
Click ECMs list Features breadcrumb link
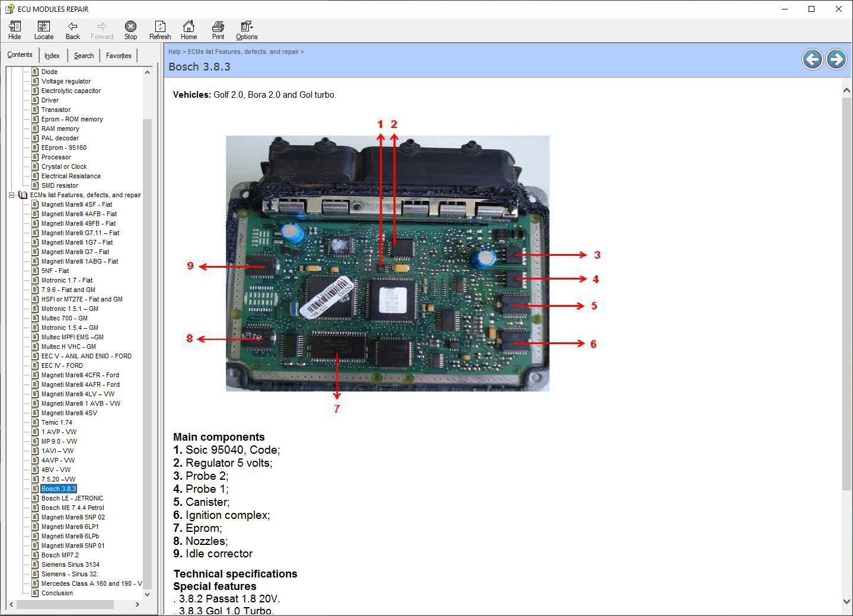click(x=243, y=52)
